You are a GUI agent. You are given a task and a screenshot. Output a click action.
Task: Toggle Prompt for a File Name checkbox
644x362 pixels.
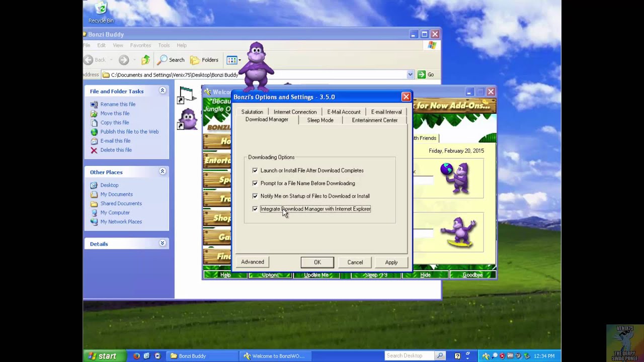255,183
